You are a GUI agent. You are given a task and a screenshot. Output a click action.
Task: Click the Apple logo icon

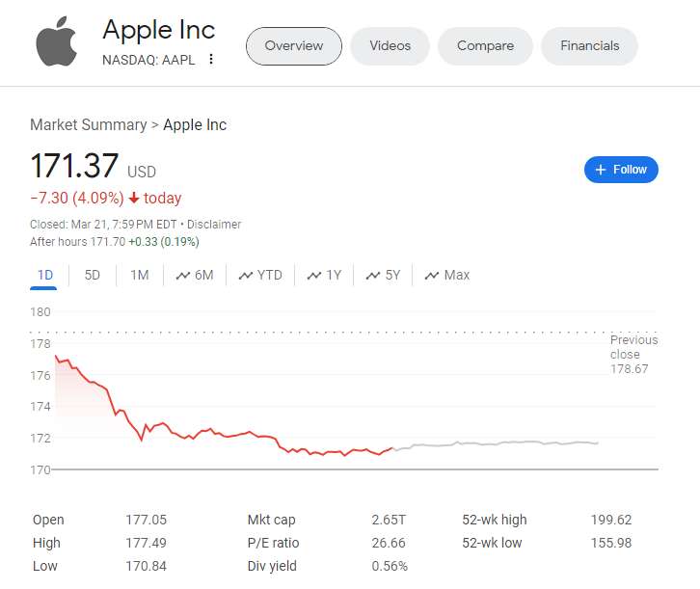pos(56,41)
